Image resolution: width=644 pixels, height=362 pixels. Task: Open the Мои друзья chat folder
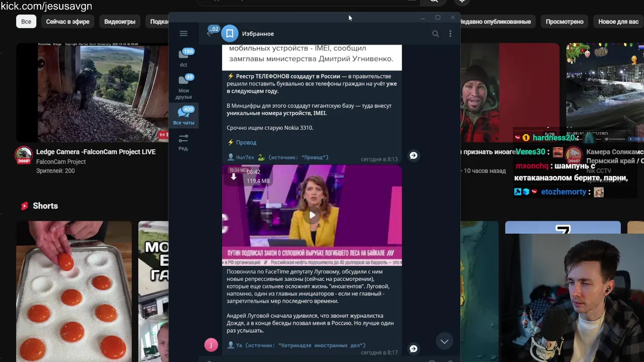point(184,87)
